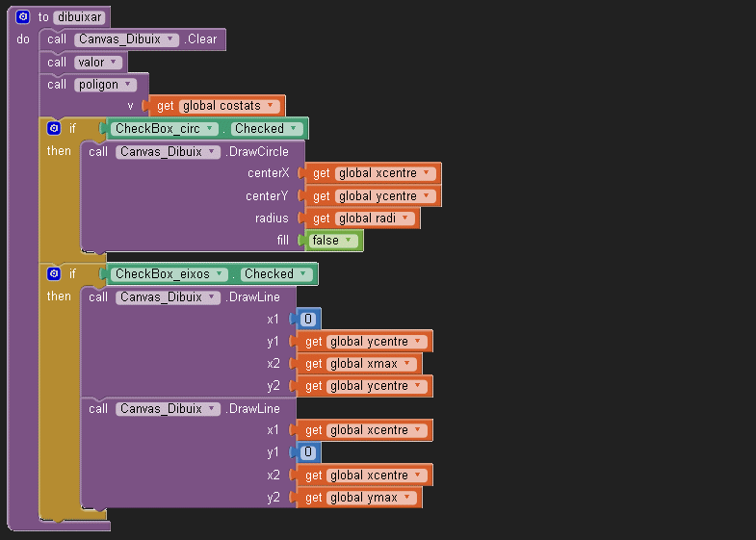Expand the global costats variable dropdown
Screen dimensions: 756x540
229,106
